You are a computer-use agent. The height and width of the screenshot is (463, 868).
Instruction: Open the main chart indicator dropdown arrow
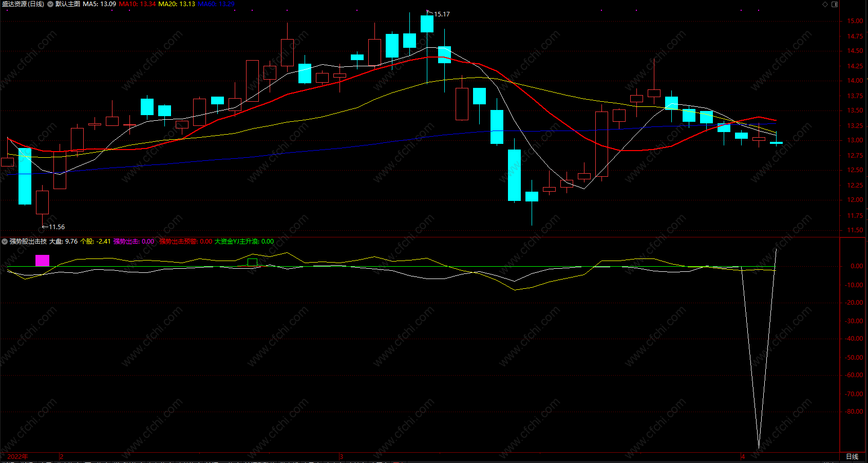point(50,4)
